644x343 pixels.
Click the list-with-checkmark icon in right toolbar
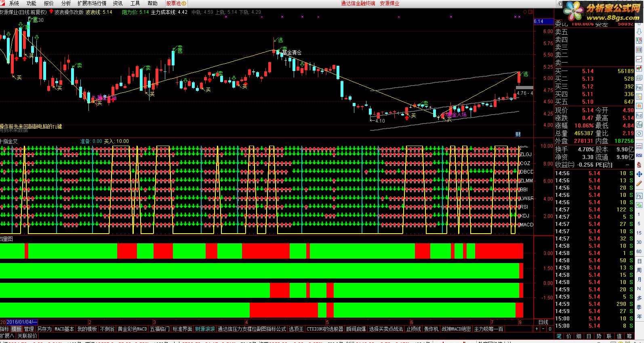click(639, 41)
